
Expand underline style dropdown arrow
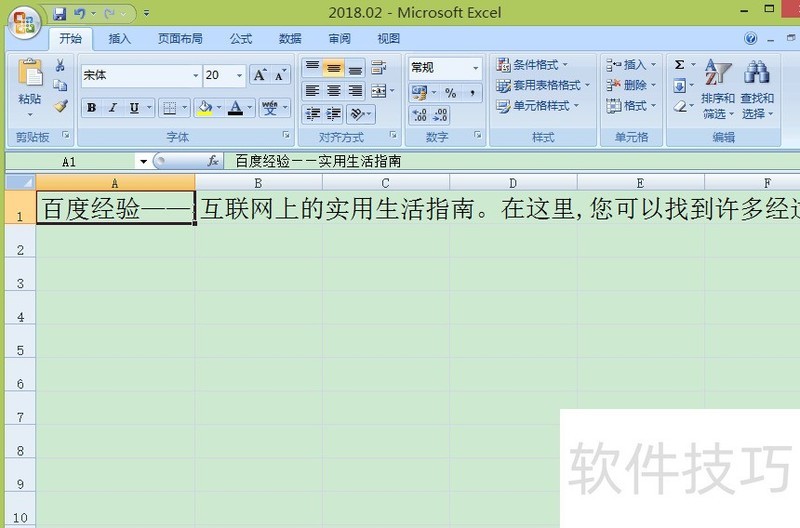(x=149, y=108)
